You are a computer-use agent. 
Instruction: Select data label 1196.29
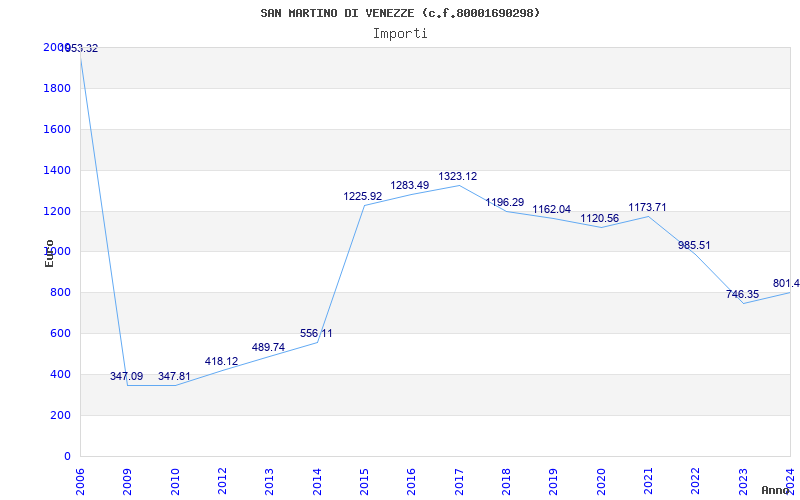pos(505,203)
